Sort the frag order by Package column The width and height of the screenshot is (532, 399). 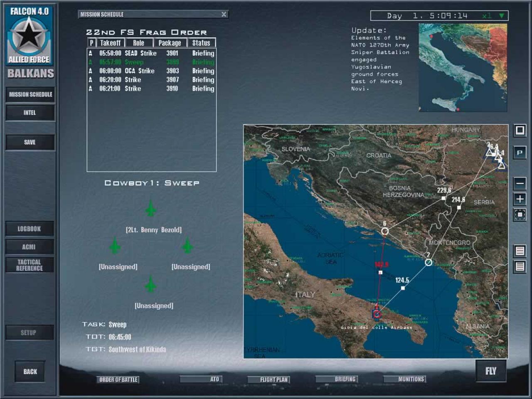point(170,43)
